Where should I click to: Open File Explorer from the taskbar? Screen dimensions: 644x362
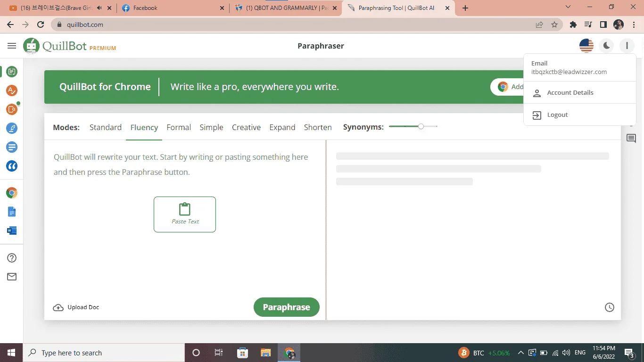tap(266, 353)
